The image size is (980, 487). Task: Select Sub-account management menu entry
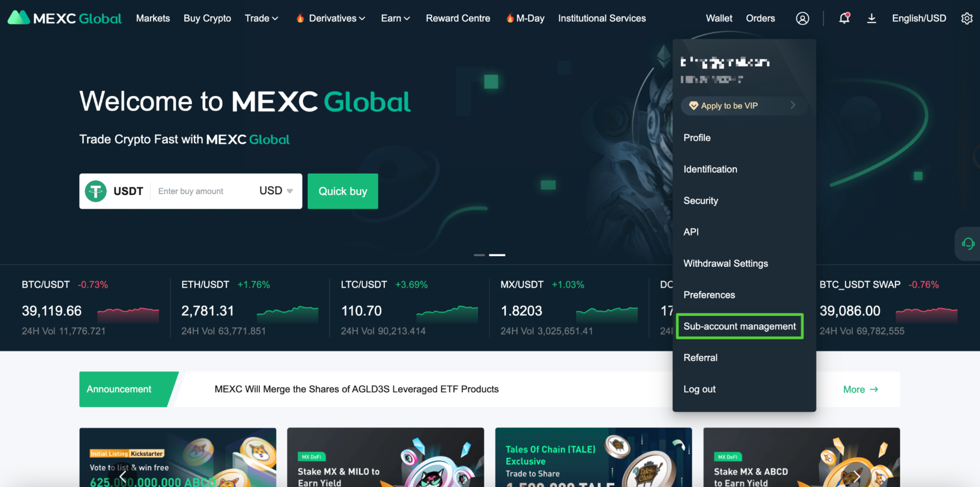(x=740, y=326)
